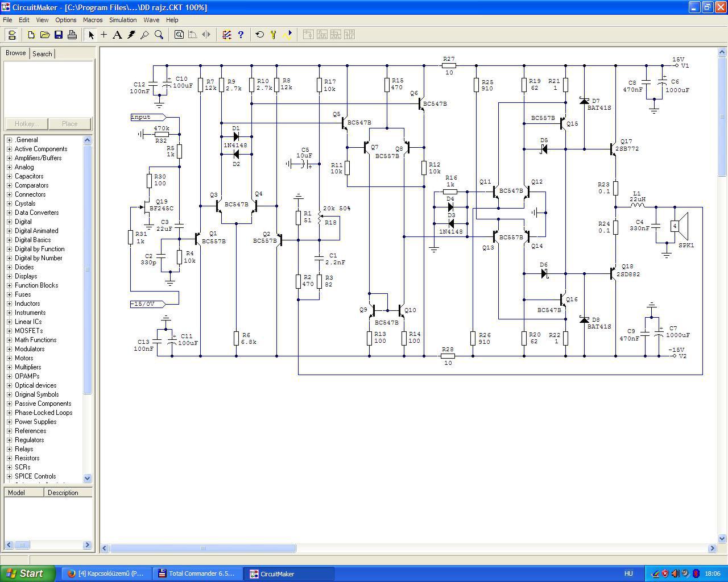This screenshot has height=582, width=728.
Task: Expand the Active Components category
Action: (9, 149)
